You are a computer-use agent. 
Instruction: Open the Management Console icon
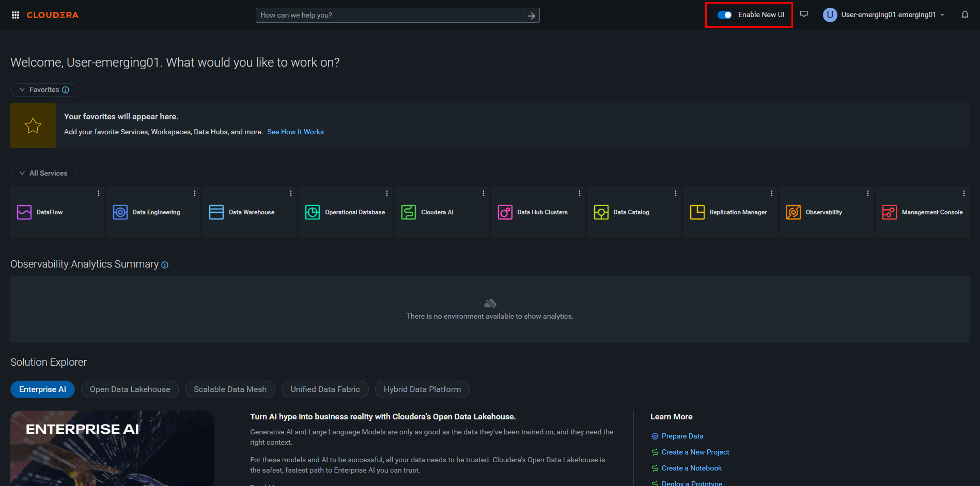click(x=890, y=212)
